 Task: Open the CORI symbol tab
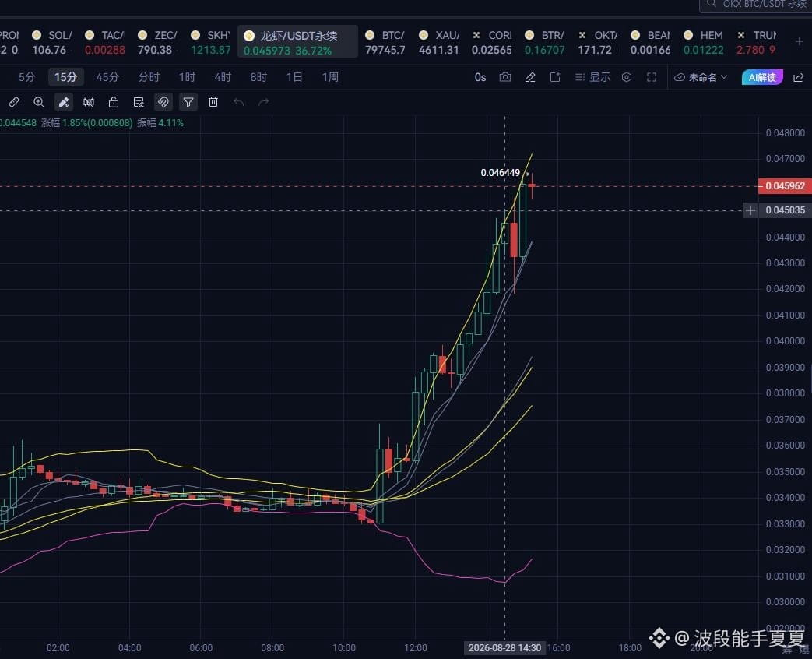click(492, 43)
